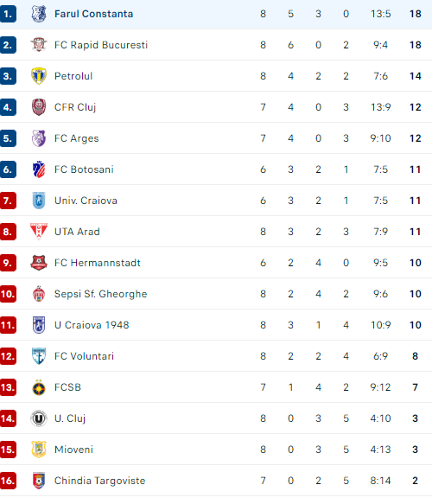The width and height of the screenshot is (432, 504).
Task: Click the CFR Cluj crest icon
Action: pos(39,107)
